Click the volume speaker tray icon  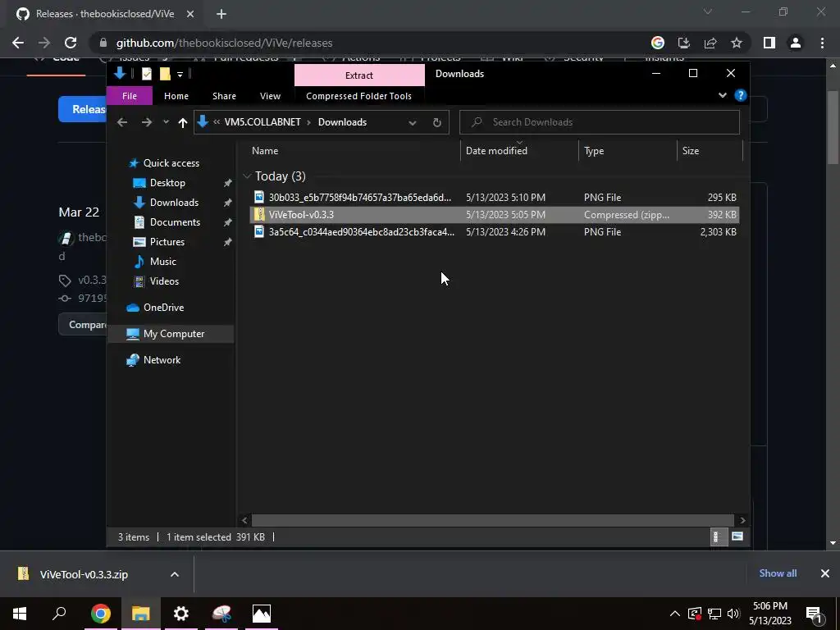click(733, 614)
